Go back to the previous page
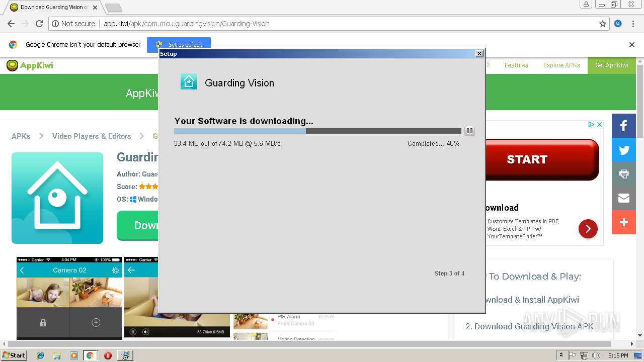The height and width of the screenshot is (362, 644). point(11,24)
